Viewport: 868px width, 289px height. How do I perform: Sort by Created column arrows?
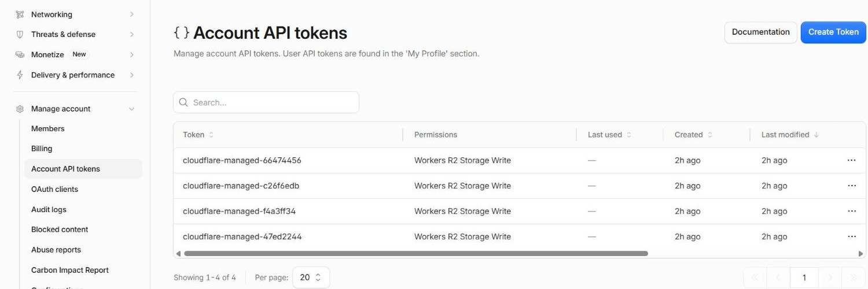coord(710,135)
